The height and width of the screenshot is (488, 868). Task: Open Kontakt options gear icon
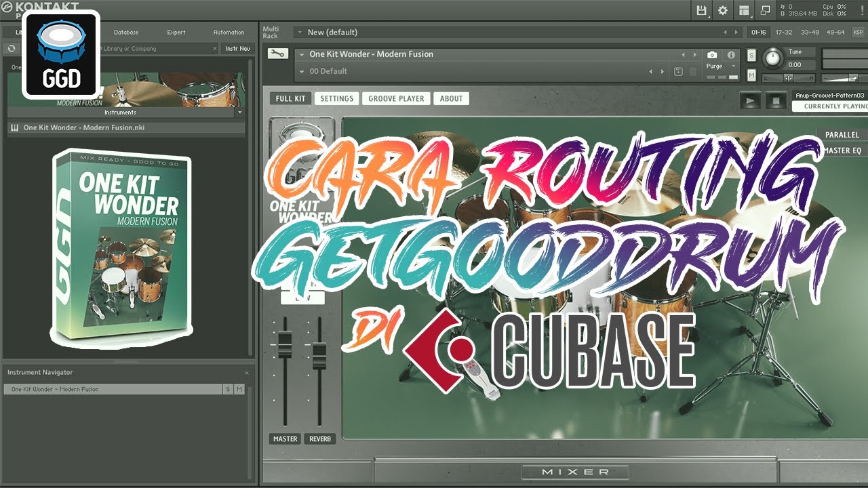tap(723, 10)
